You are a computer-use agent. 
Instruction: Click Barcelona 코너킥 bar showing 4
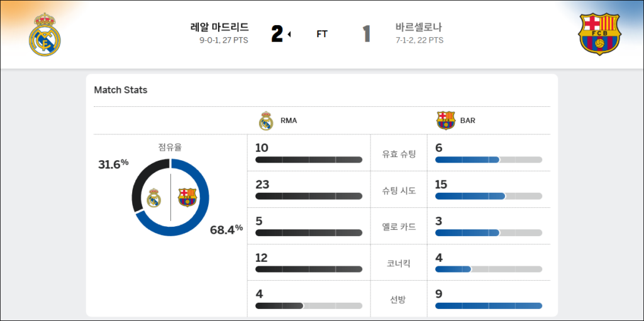click(x=488, y=269)
